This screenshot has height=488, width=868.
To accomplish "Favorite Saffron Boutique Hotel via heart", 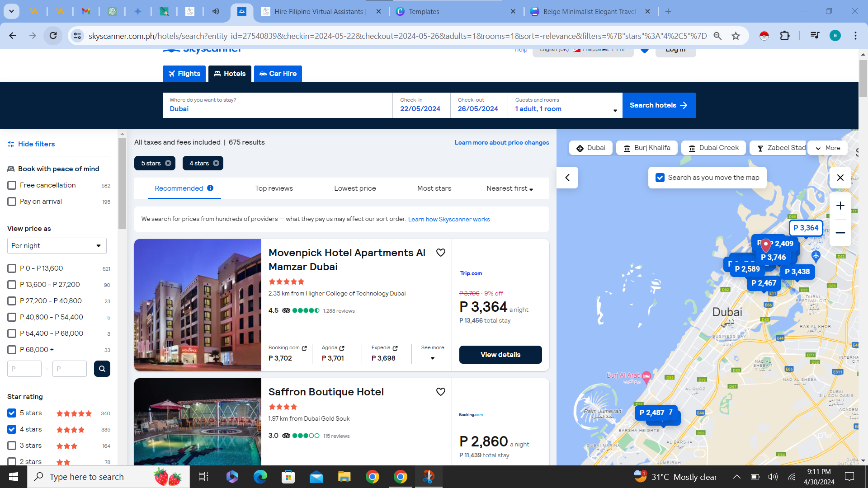I will click(x=440, y=392).
